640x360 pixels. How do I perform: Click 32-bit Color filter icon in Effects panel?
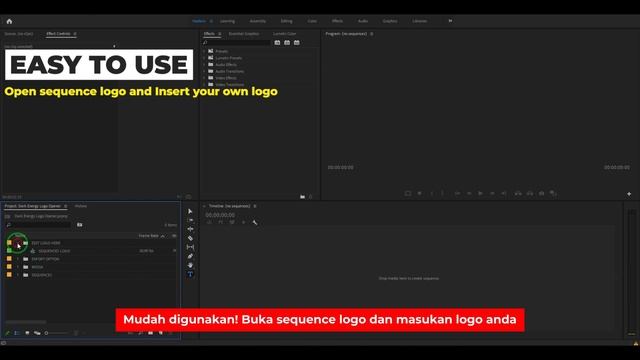(x=287, y=42)
